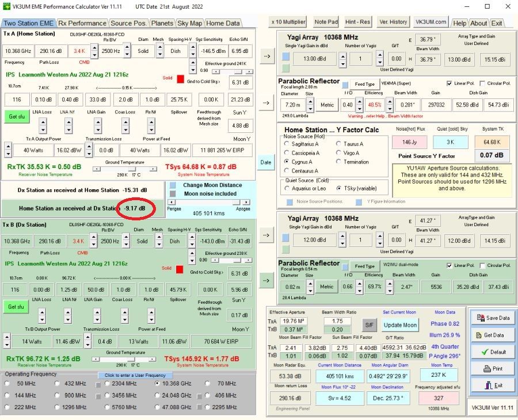Click blue square next to home Feed Type

[x=345, y=85]
